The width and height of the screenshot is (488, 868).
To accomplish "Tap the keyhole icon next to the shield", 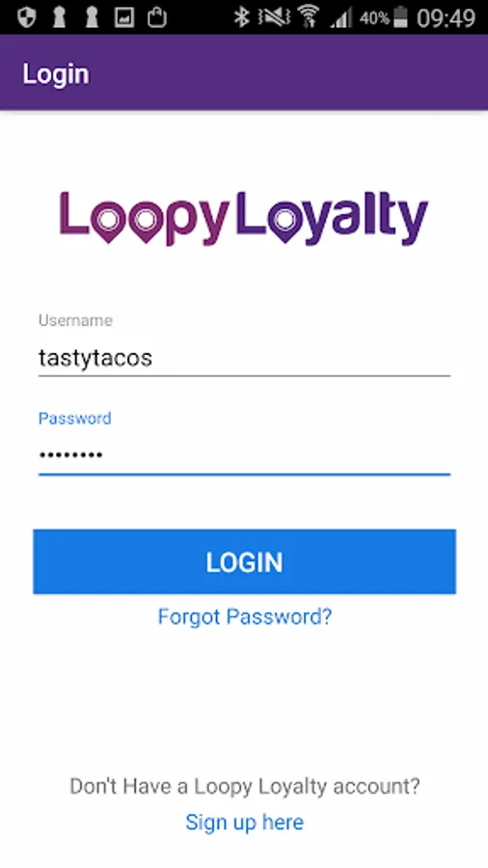I will (x=59, y=17).
